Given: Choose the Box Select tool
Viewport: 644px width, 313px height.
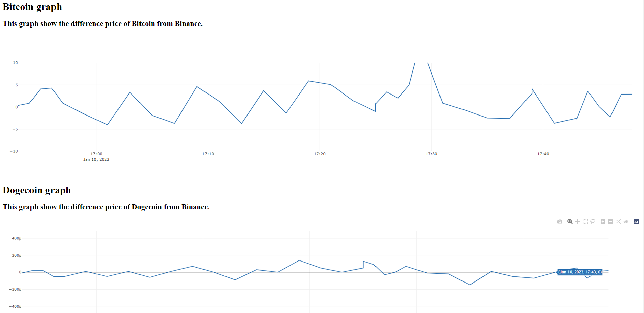Looking at the screenshot, I should pos(585,222).
